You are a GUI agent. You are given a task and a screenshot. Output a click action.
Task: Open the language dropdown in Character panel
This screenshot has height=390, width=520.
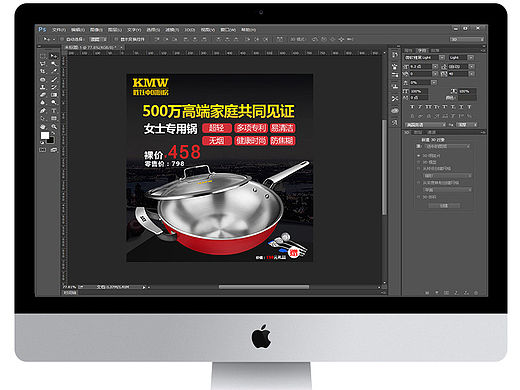[425, 125]
